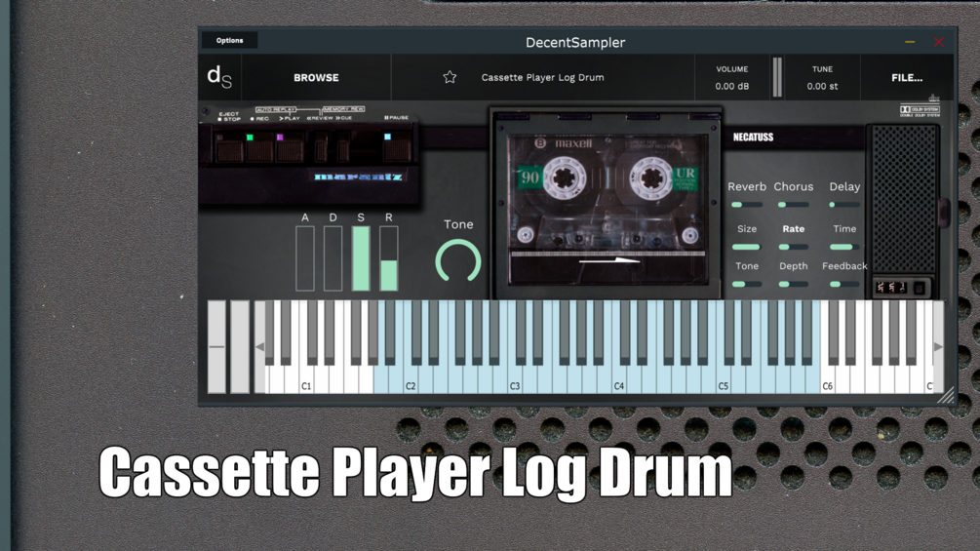Play the C1 key
980x551 pixels.
coord(306,381)
